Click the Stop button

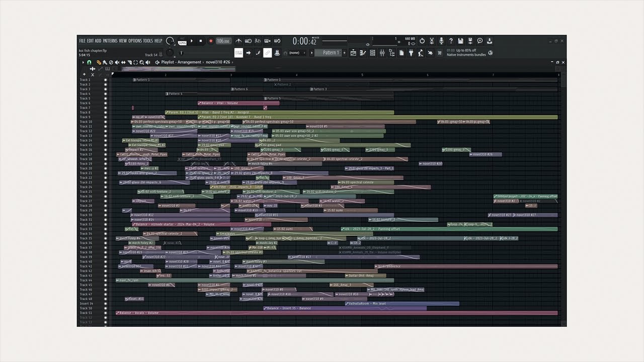click(x=201, y=41)
